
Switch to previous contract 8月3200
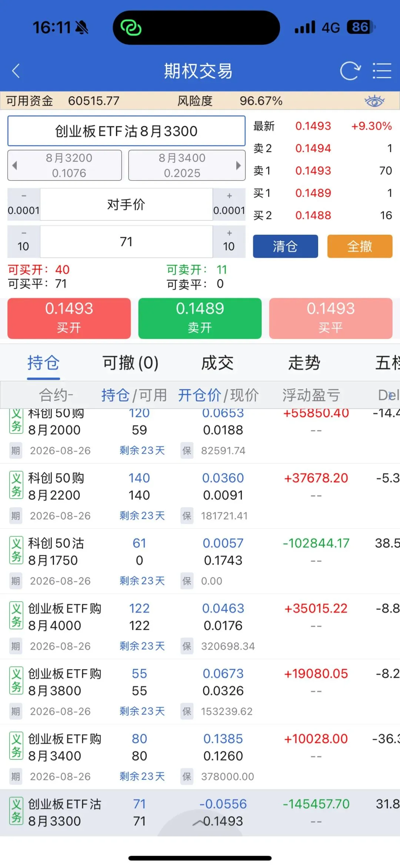pyautogui.click(x=64, y=165)
